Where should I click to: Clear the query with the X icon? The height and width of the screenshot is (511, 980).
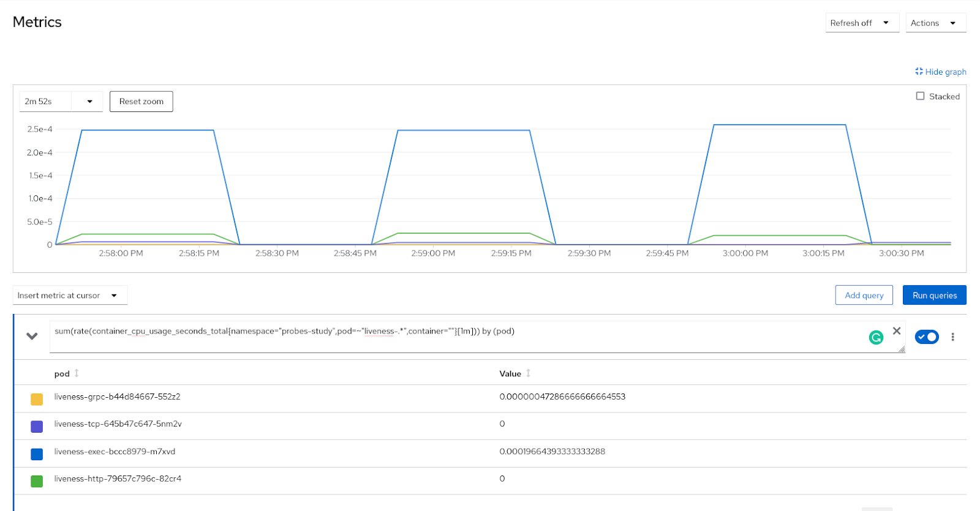897,331
